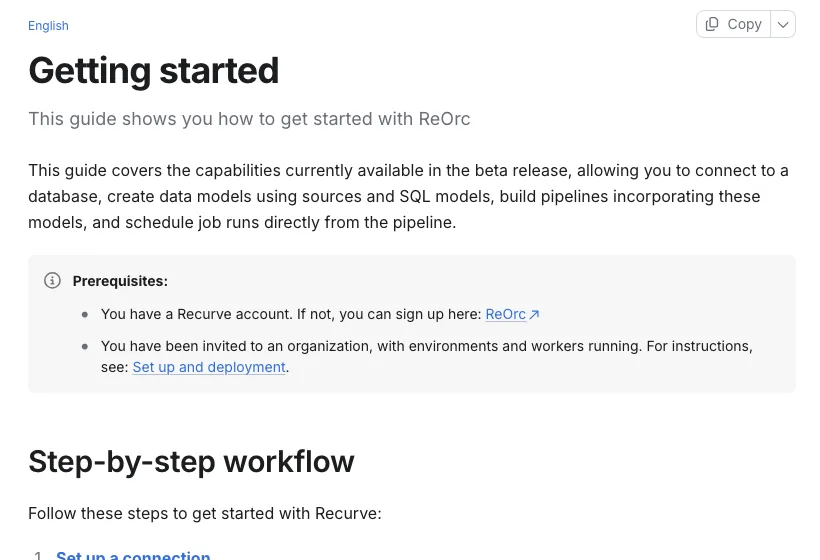The width and height of the screenshot is (820, 560).
Task: Select the English language link
Action: pos(48,26)
